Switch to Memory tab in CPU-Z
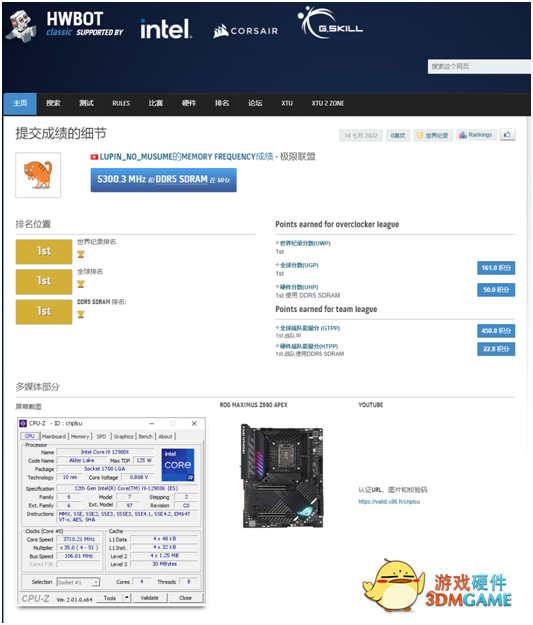 [x=80, y=436]
